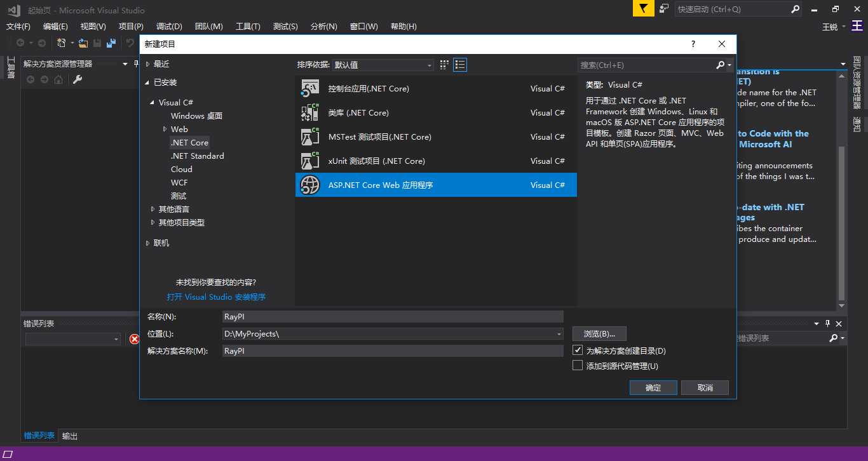Click the open file folder toolbar icon

click(x=83, y=43)
